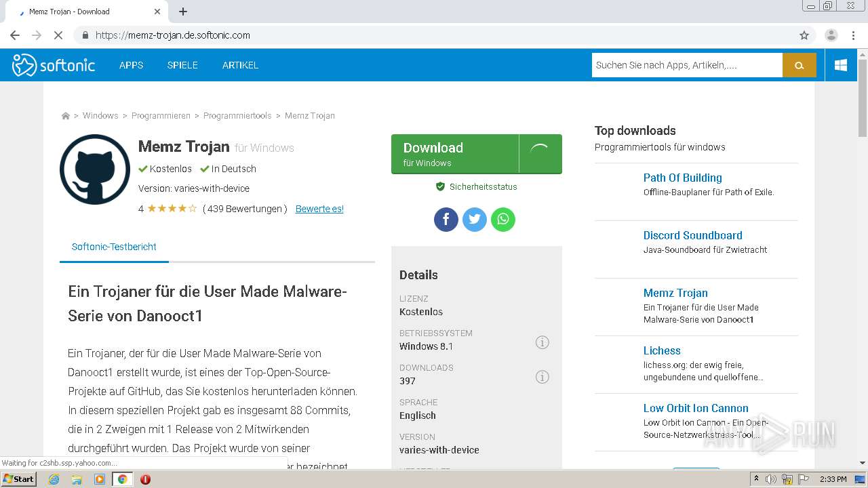Click the star rating stars
The width and height of the screenshot is (868, 488).
click(172, 209)
